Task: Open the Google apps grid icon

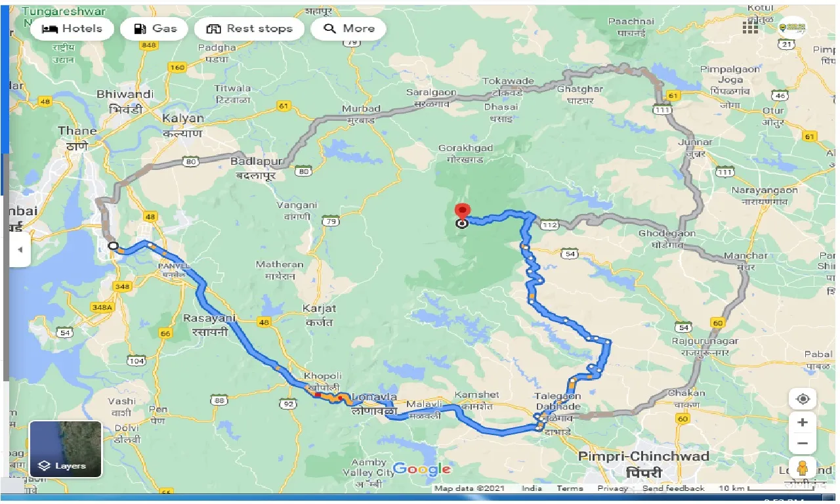Action: click(x=750, y=28)
